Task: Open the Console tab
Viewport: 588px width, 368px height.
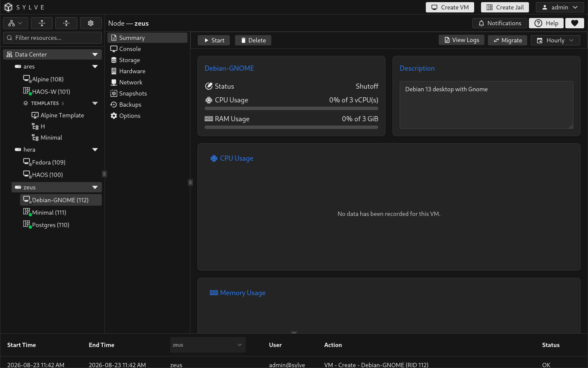Action: click(147, 49)
